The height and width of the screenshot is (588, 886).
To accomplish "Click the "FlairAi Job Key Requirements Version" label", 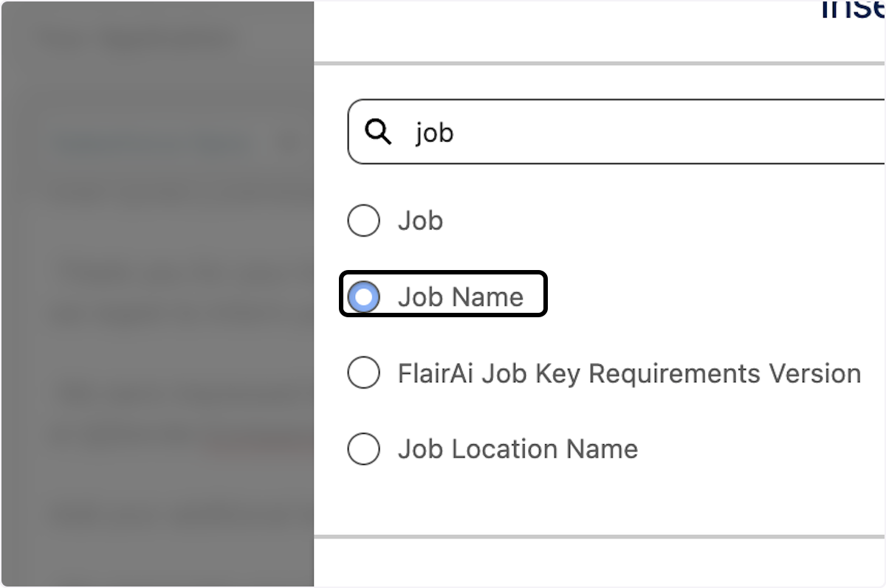I will (x=629, y=373).
